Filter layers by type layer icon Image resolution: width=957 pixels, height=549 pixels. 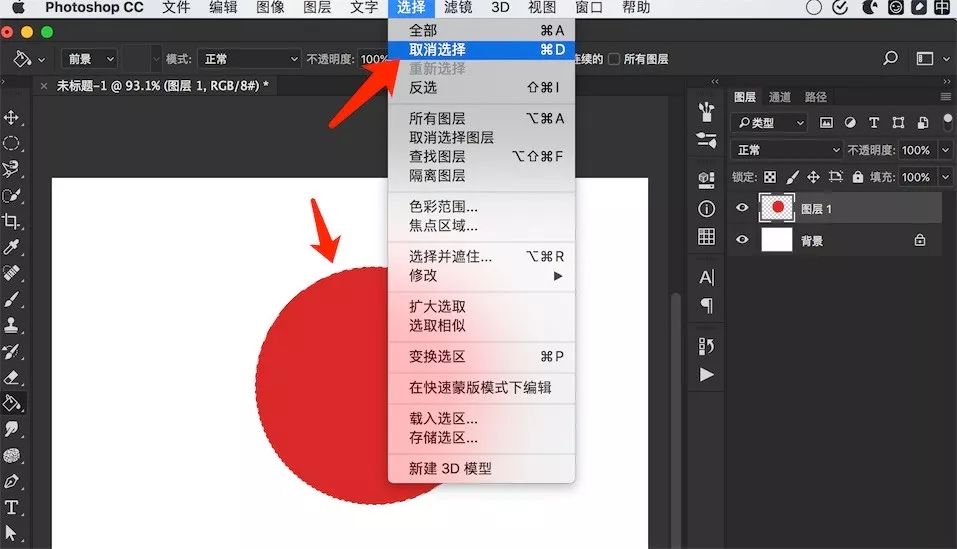(874, 123)
